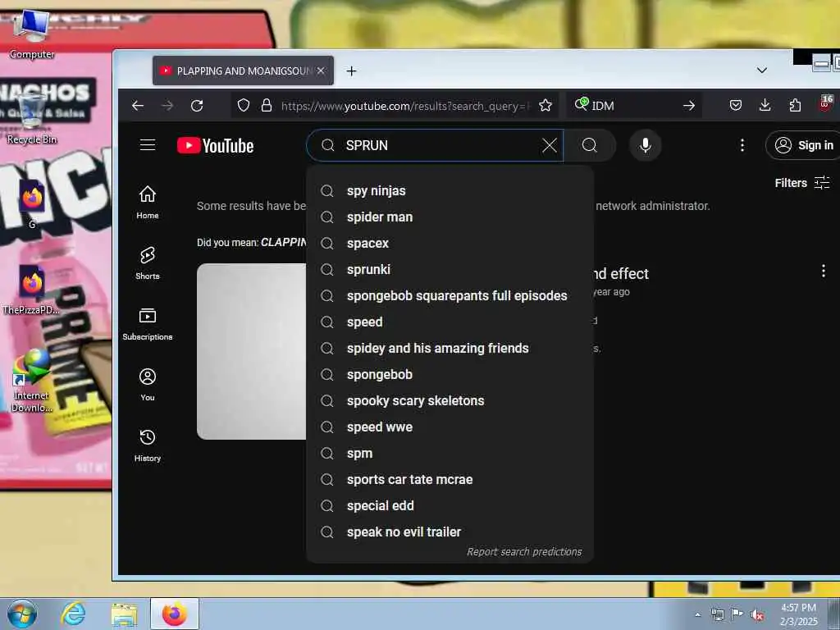840x630 pixels.
Task: Select the Internet Download Manager desktop shortcut
Action: [32, 381]
